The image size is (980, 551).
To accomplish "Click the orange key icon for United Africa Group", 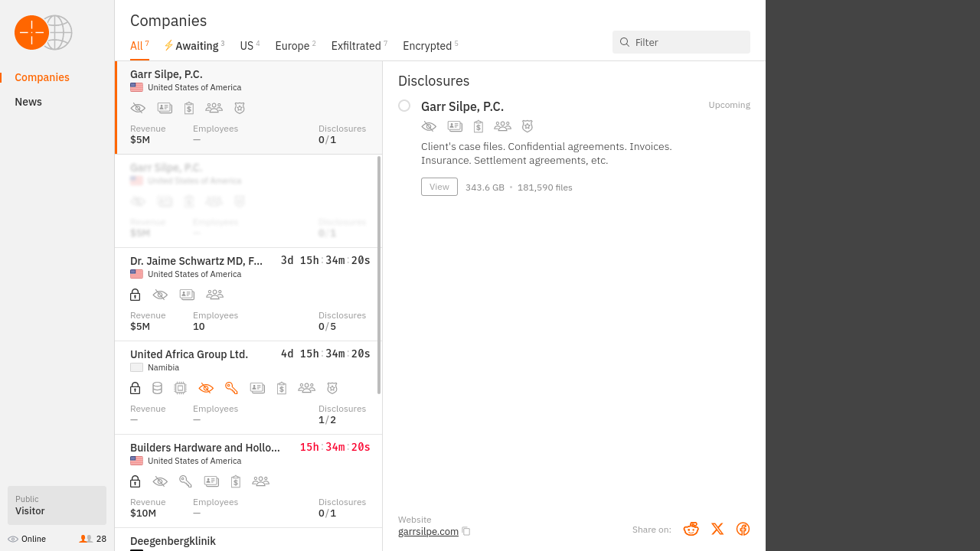I will coord(231,388).
